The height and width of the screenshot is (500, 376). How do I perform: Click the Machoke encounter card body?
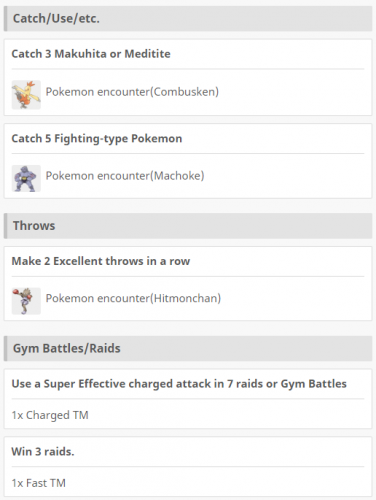tap(188, 161)
